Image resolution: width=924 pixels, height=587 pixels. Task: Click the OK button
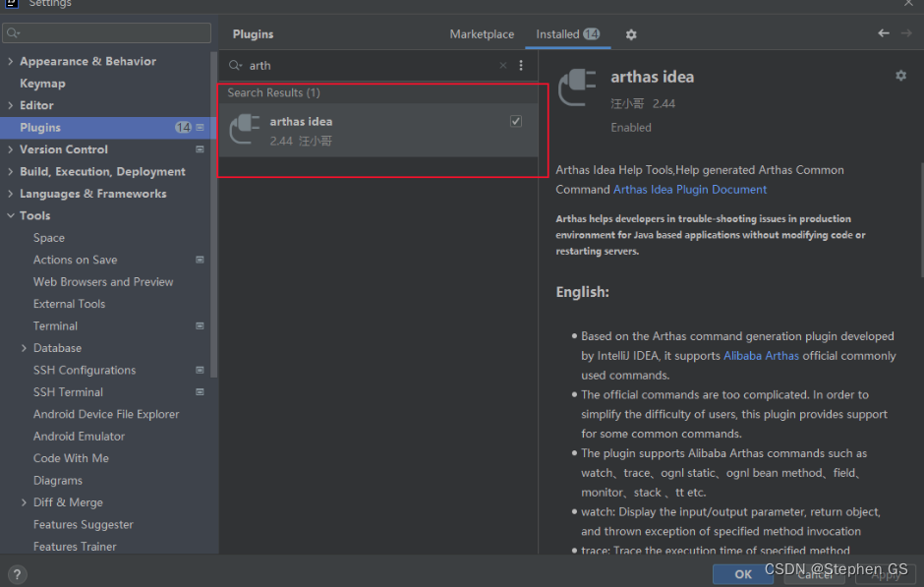point(743,574)
